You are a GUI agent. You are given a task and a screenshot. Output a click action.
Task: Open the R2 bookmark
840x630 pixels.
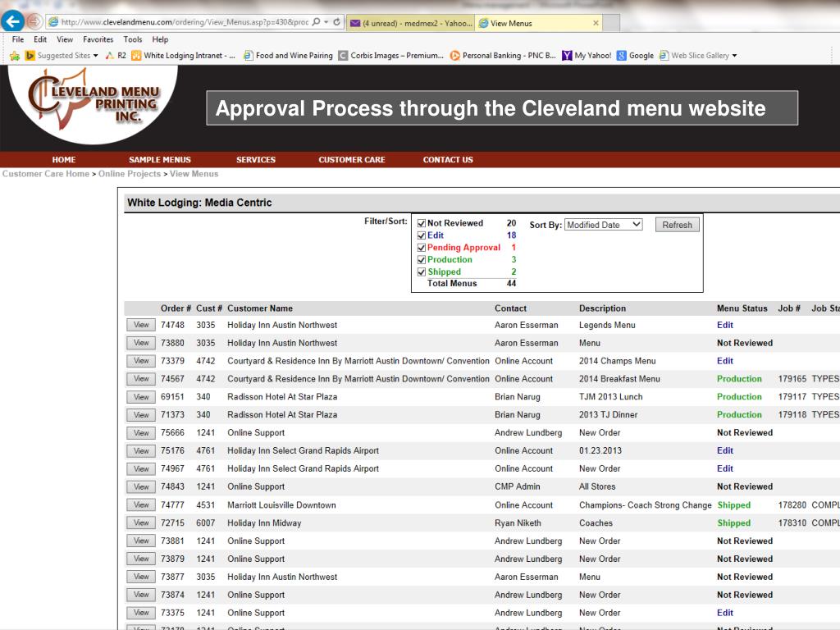point(116,56)
